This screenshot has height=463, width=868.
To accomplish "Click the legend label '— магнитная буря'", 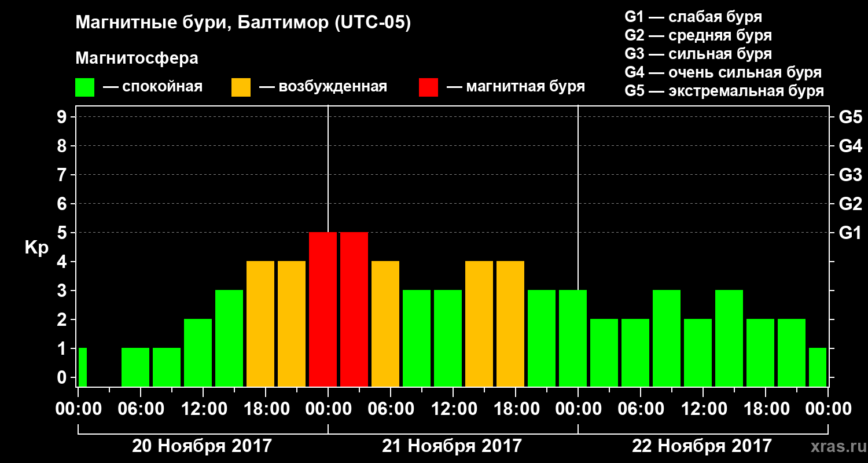I will (x=516, y=87).
